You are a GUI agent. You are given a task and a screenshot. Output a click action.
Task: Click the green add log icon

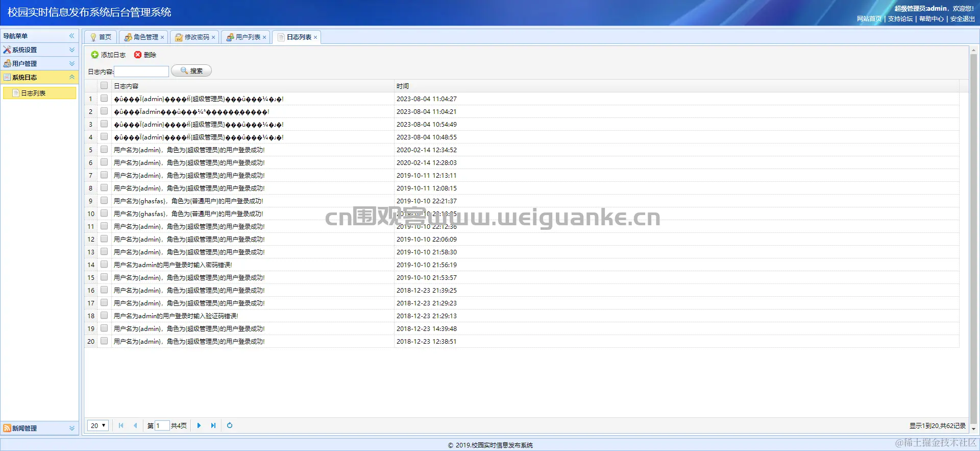94,55
